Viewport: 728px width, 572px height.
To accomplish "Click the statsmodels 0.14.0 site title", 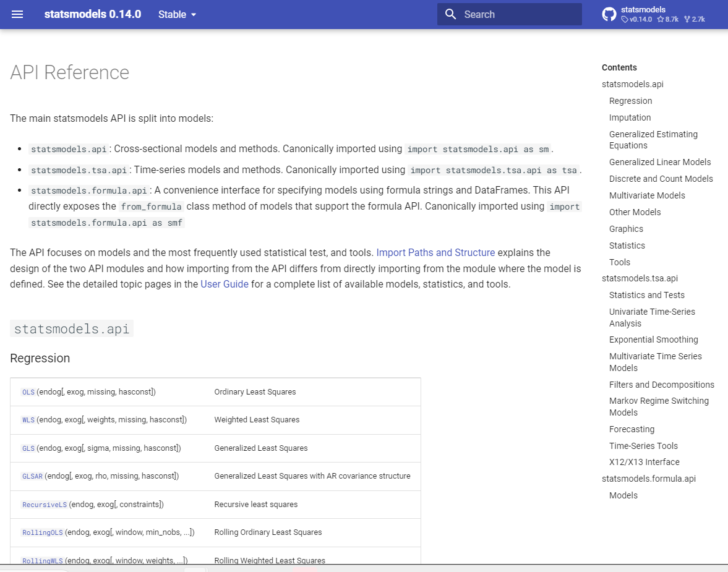I will pos(93,14).
